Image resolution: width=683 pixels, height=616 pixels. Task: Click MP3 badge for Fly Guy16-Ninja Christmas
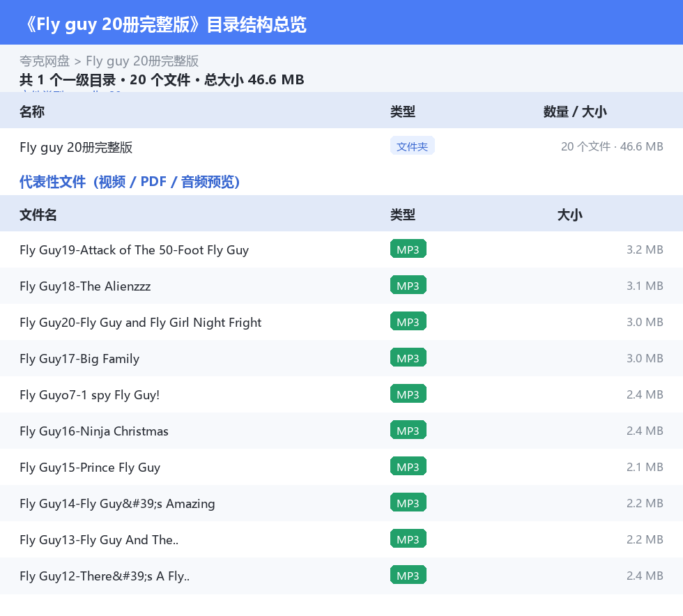408,430
